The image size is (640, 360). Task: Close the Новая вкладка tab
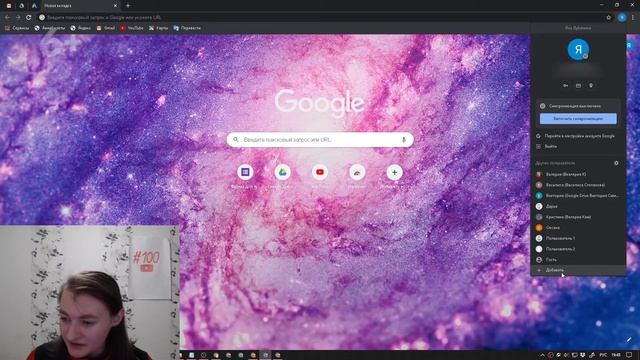(115, 6)
